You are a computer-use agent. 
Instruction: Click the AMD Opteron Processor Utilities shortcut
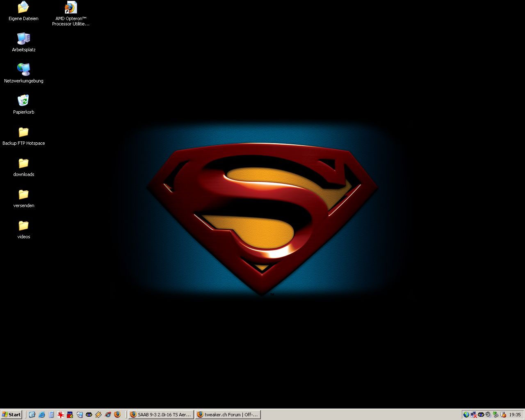71,8
